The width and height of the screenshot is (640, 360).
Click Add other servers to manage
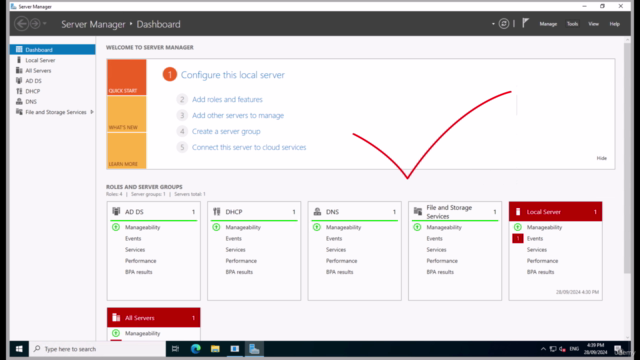(238, 116)
